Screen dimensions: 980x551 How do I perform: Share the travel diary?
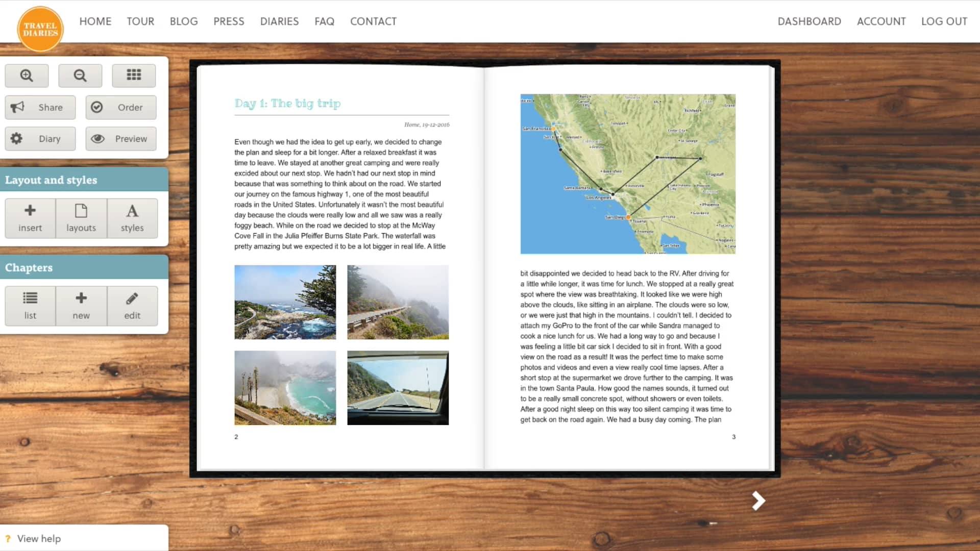40,107
